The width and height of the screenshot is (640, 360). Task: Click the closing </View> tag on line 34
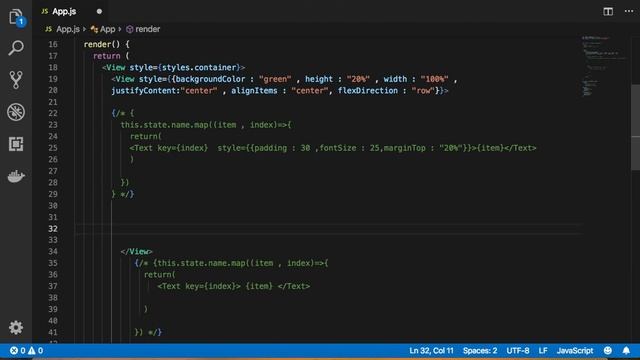point(136,251)
